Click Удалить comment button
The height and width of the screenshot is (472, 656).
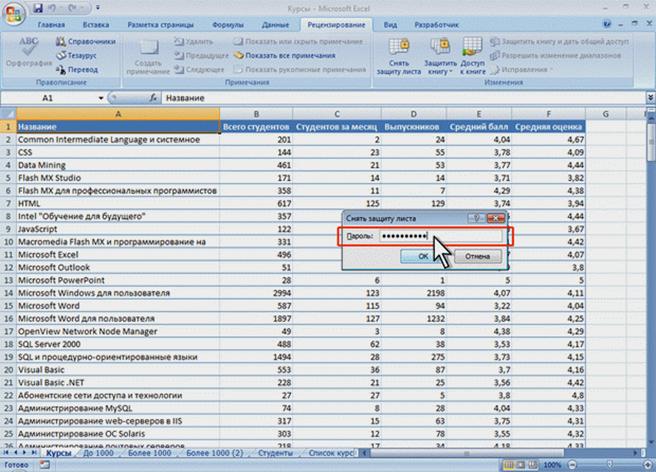coord(194,41)
